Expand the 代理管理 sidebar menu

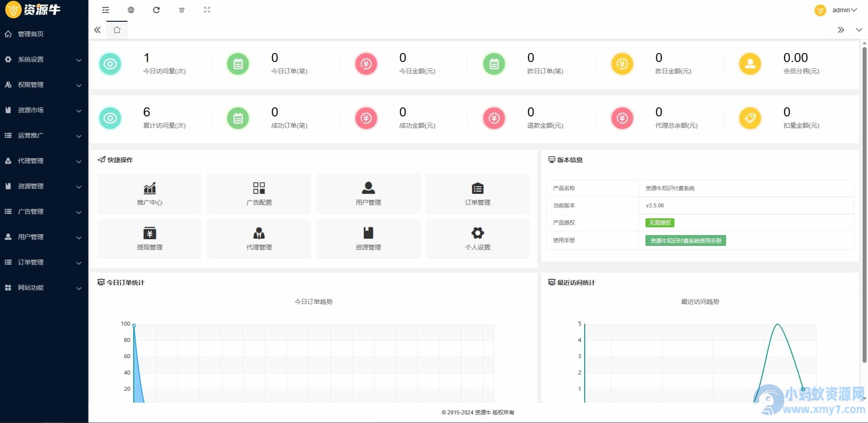point(44,161)
